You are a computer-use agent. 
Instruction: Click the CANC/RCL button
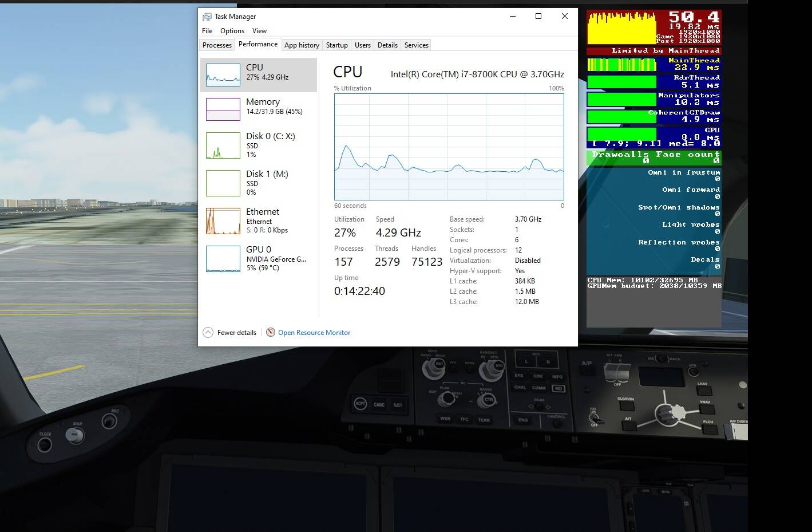point(557,424)
